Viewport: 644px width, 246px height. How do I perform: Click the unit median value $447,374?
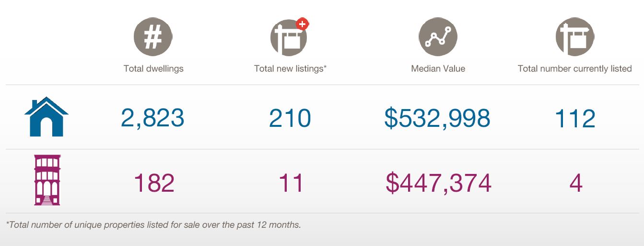click(x=438, y=183)
